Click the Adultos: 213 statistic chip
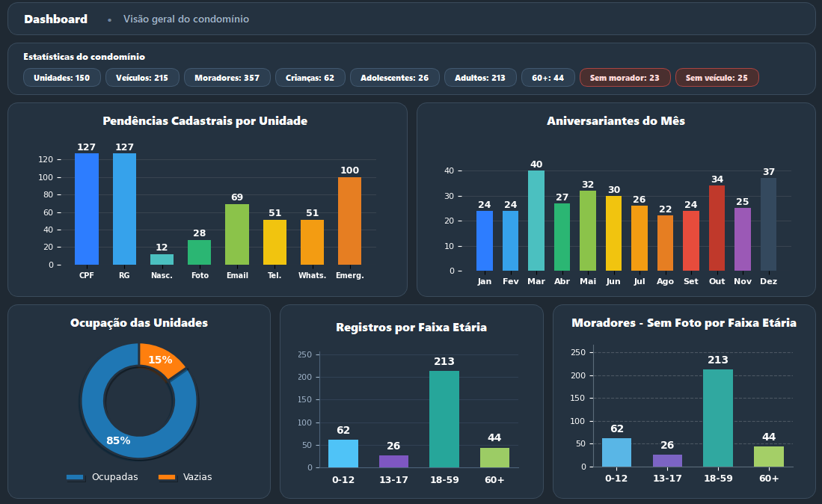Screen dimensions: 822x504 click(x=479, y=77)
